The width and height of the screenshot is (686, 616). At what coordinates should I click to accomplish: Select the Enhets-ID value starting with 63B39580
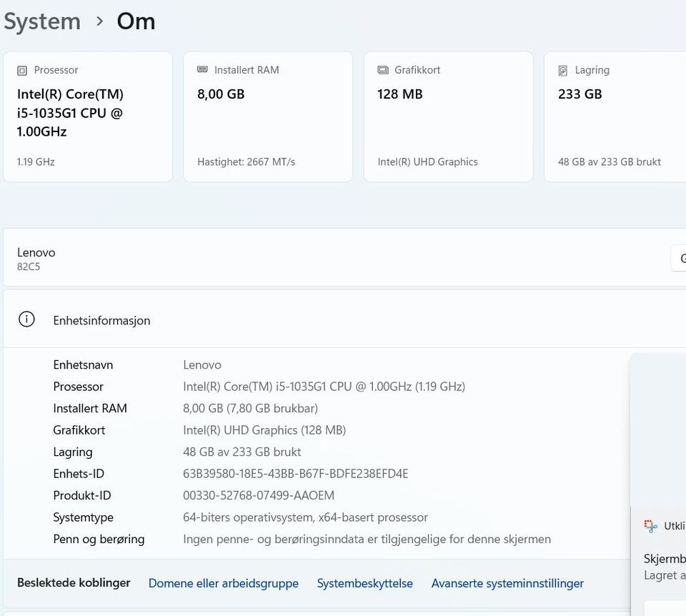(296, 474)
